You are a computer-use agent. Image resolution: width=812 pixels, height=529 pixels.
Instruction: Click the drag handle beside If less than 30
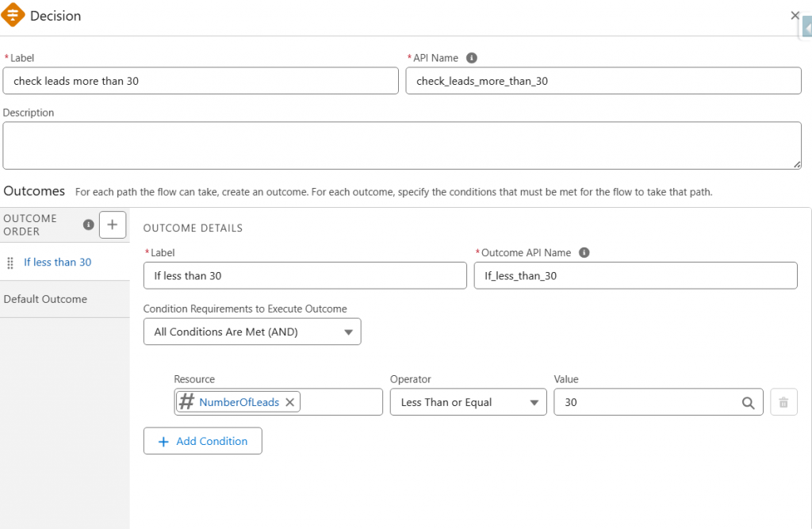pos(10,263)
